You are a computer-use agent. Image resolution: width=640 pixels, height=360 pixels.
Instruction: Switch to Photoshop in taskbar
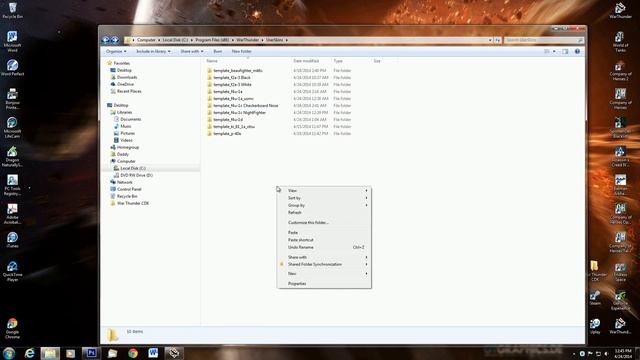click(91, 353)
